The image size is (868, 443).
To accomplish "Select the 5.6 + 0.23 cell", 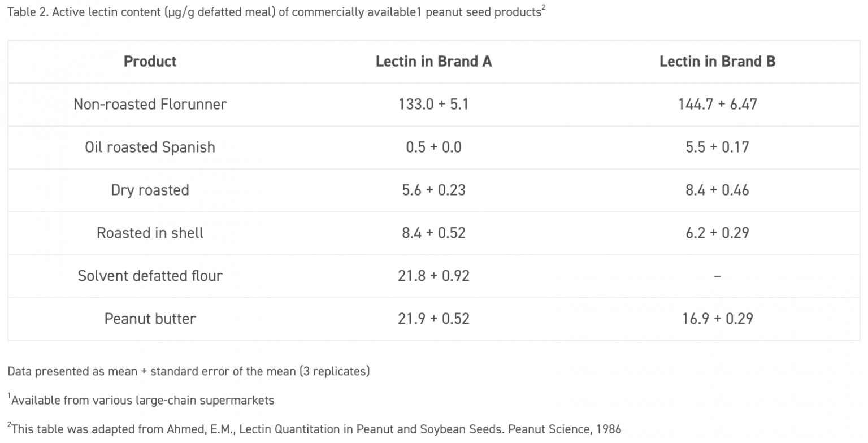I will 433,190.
